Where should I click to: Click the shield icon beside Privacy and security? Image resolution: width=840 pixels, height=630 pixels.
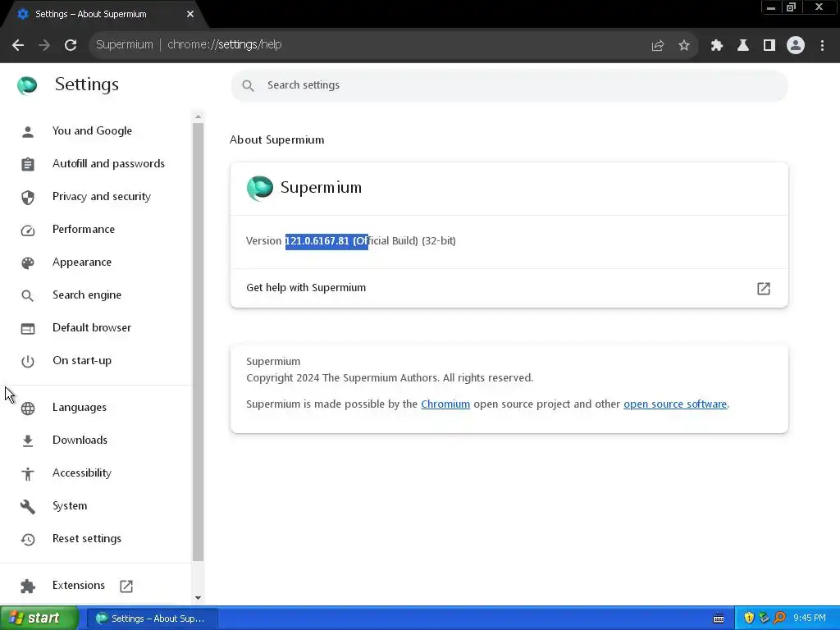coord(28,197)
